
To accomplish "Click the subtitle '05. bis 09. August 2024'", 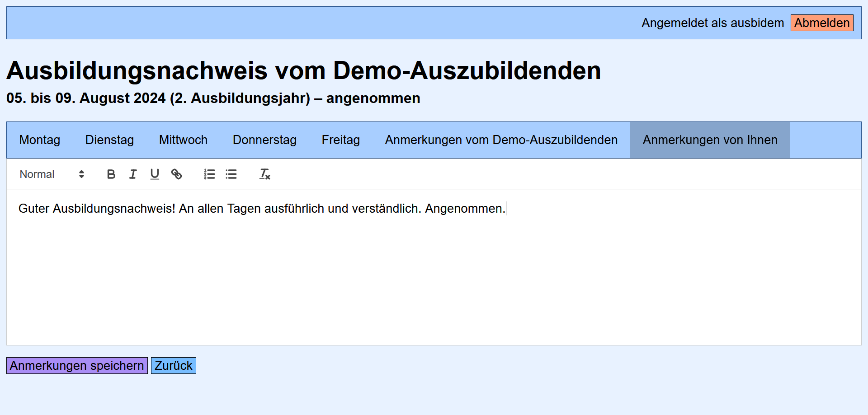I will [86, 98].
